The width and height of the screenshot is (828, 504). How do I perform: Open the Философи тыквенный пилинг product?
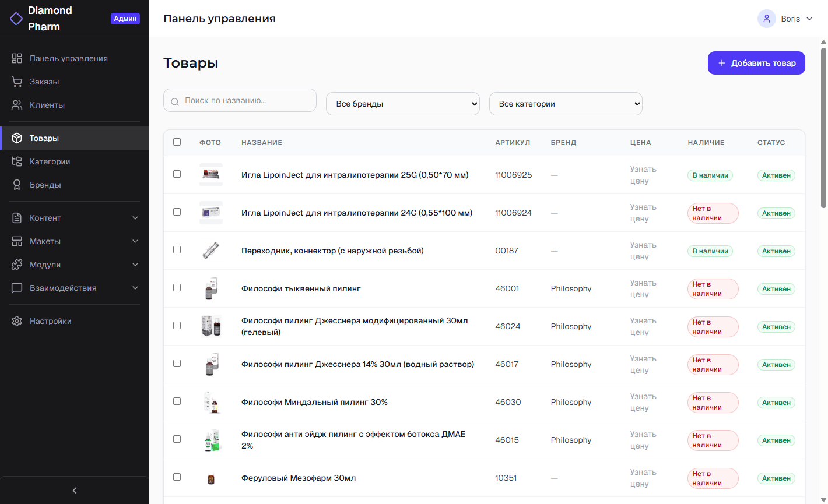click(301, 288)
